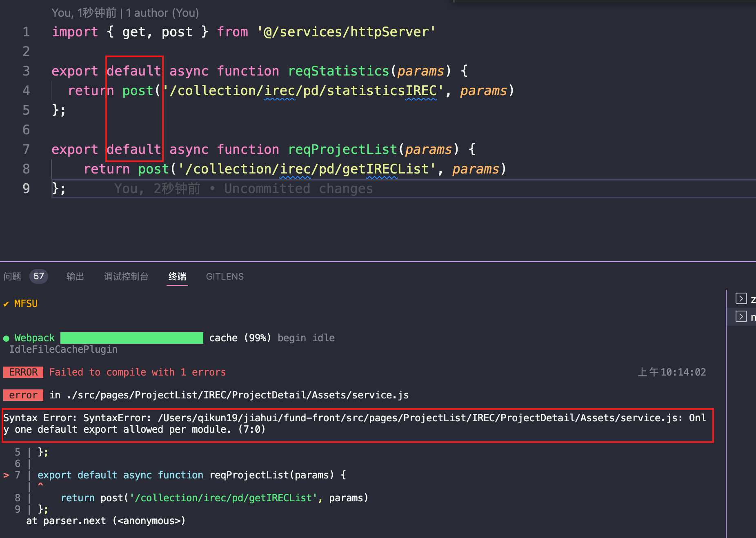The height and width of the screenshot is (538, 756).
Task: Click the Uncommitted changes blame annotation
Action: tap(243, 189)
